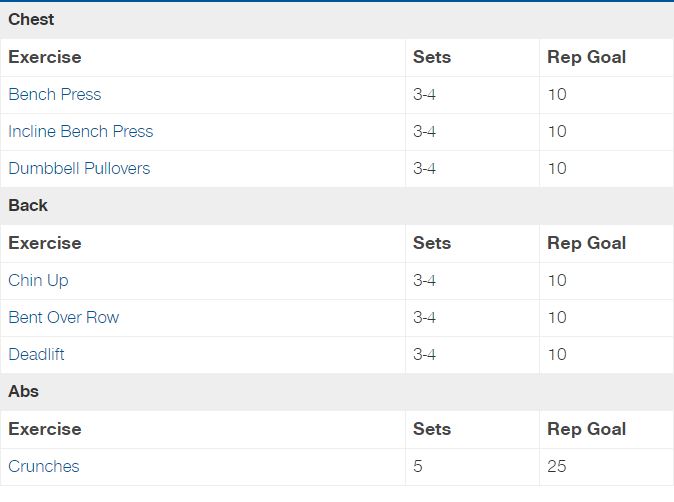
Task: Click the Abs section heading
Action: click(x=24, y=391)
